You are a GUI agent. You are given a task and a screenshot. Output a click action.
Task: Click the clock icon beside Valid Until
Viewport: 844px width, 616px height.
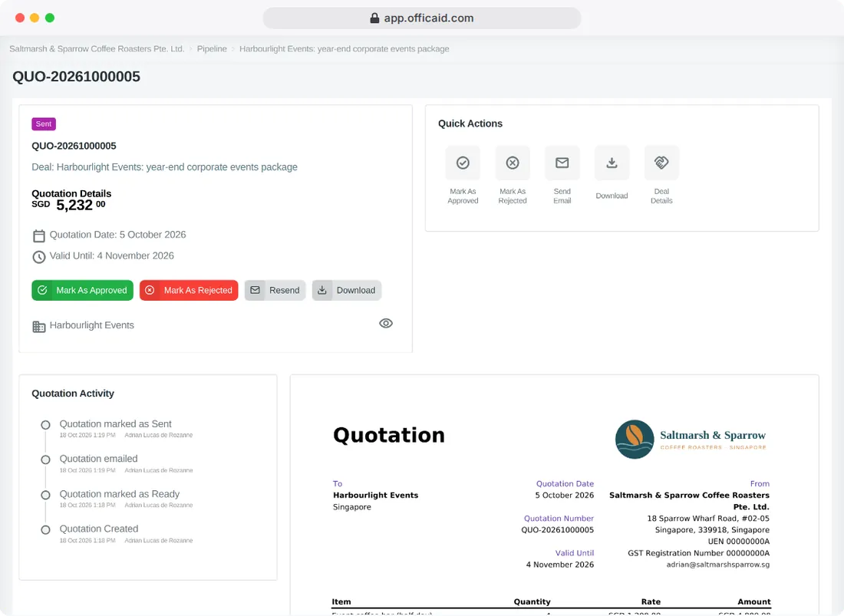click(39, 257)
